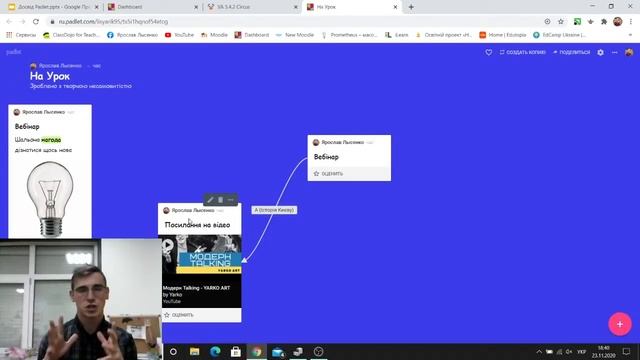Open Microsoft Edge from taskbar

pyautogui.click(x=215, y=351)
